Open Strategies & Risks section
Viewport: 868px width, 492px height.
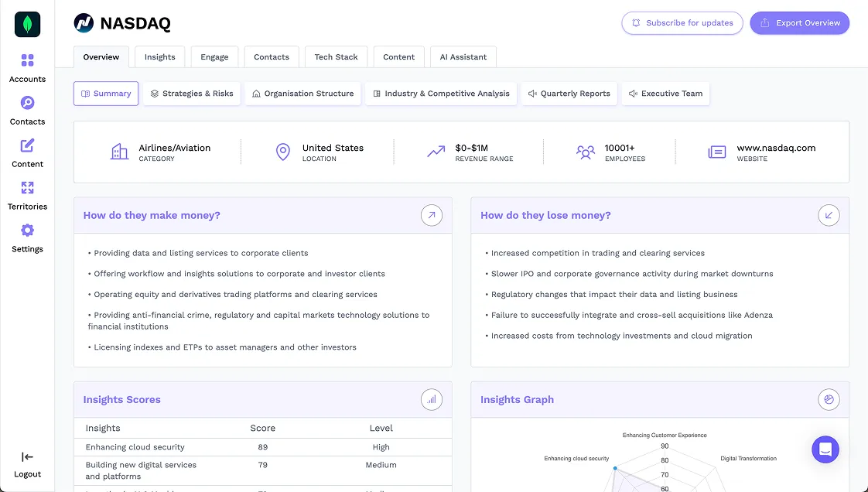192,94
